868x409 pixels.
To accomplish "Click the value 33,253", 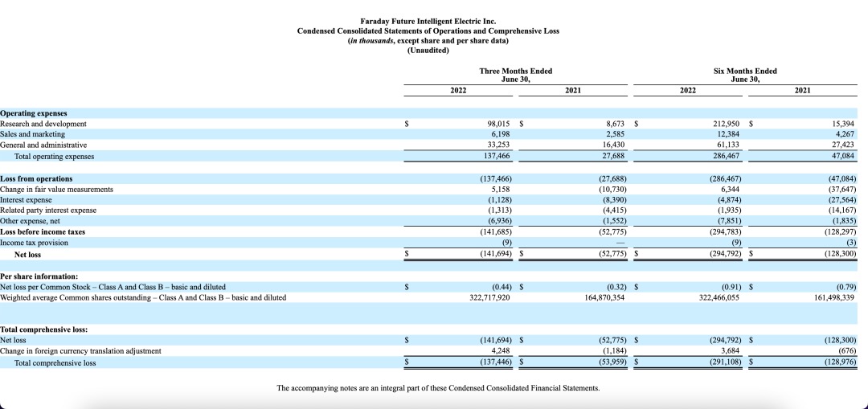I will coord(501,145).
